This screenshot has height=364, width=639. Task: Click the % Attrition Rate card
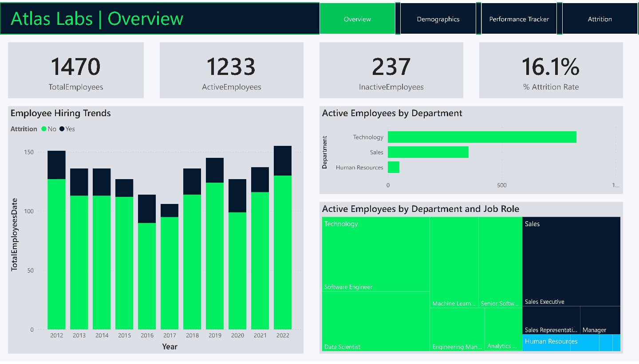pos(551,70)
